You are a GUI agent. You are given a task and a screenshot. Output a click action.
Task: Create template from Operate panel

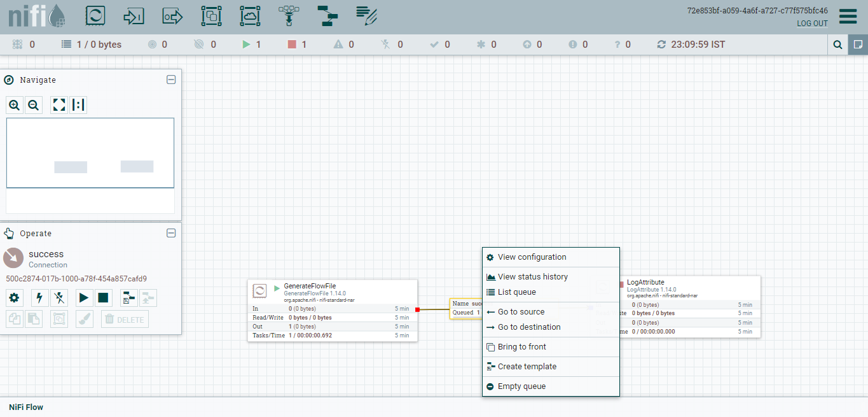(129, 297)
